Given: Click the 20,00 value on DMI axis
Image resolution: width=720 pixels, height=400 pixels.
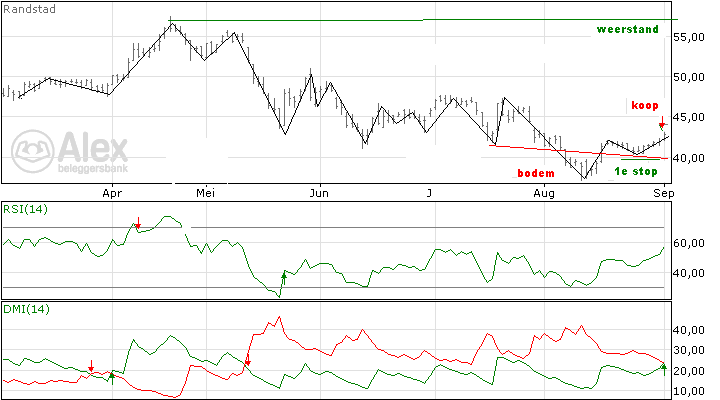Looking at the screenshot, I should (689, 371).
